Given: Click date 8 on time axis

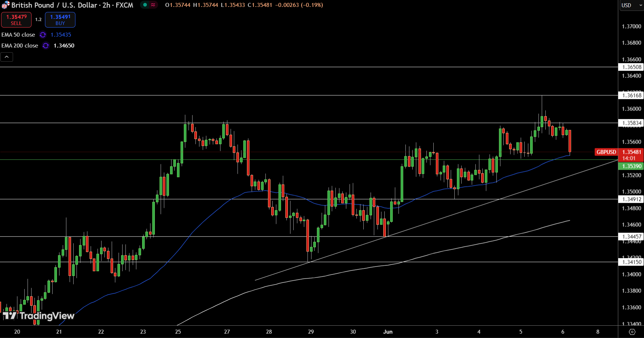Looking at the screenshot, I should tap(598, 332).
